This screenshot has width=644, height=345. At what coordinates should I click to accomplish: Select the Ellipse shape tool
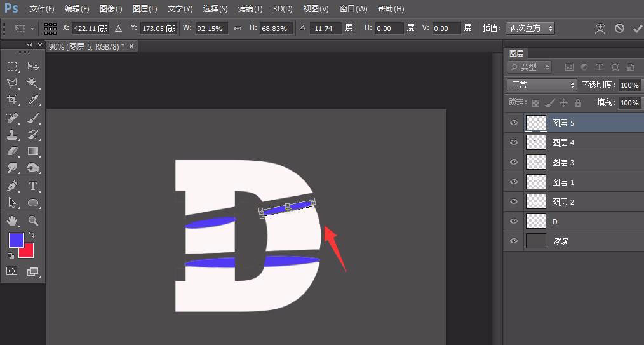pyautogui.click(x=33, y=203)
